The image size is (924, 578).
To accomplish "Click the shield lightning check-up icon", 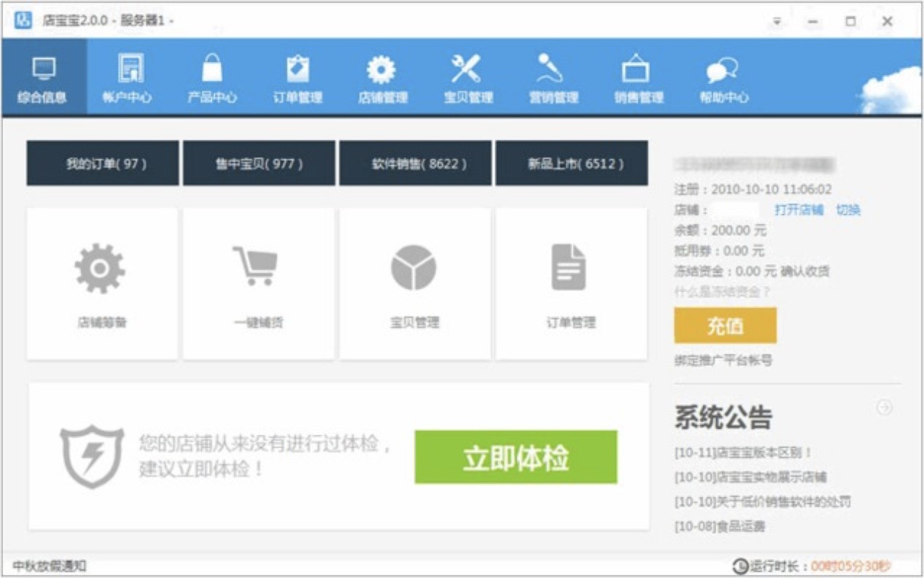I will 92,456.
